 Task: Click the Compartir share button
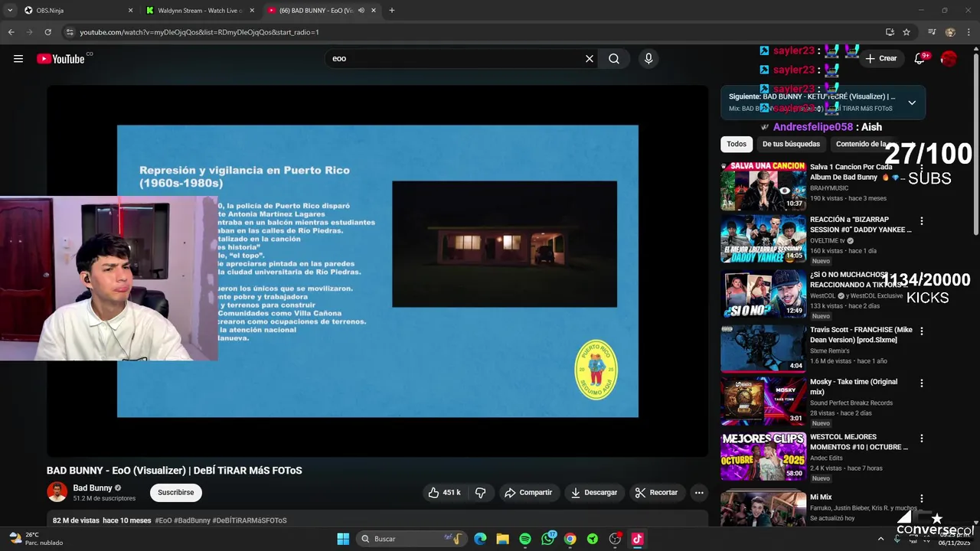(528, 493)
